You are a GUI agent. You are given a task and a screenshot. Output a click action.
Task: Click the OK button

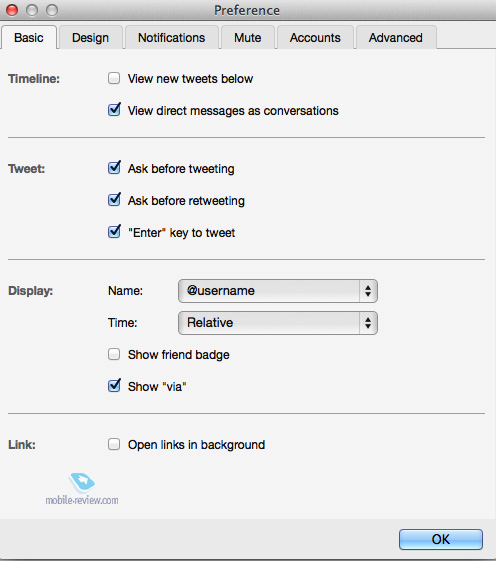(x=441, y=539)
